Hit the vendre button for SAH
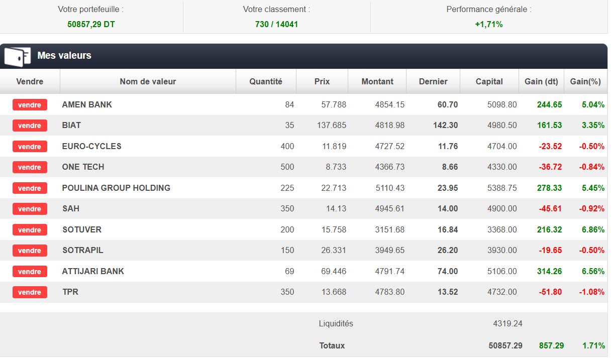This screenshot has width=613, height=364. pyautogui.click(x=30, y=209)
